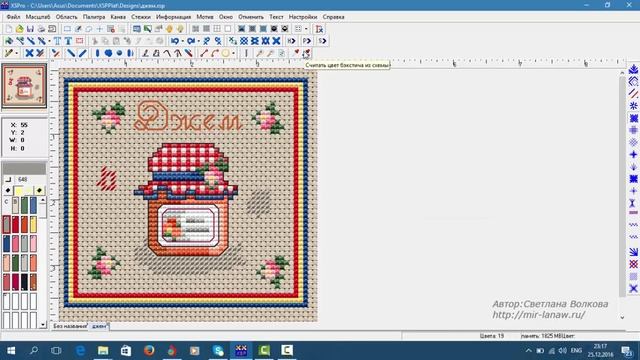Viewport: 640px width, 360px height.
Task: Toggle the blank square view mode
Action: pos(228,29)
